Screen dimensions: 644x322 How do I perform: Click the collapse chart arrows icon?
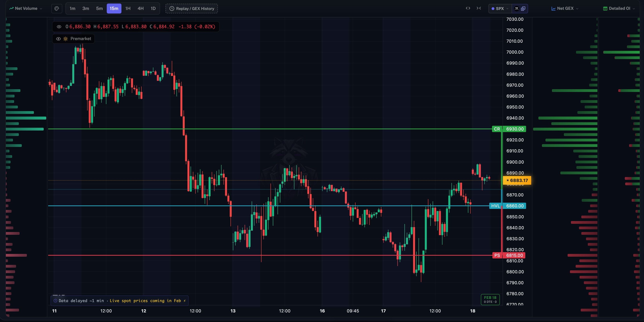click(479, 8)
